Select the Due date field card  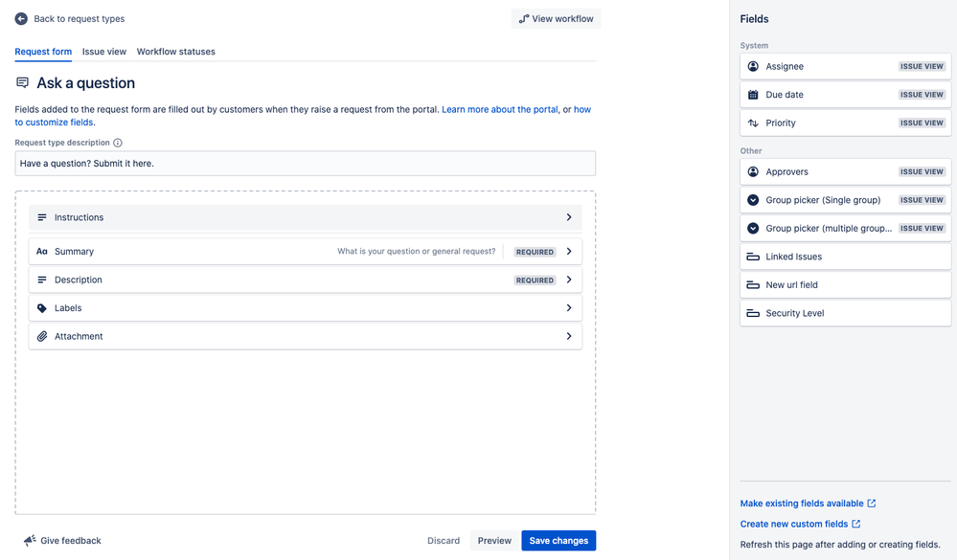pos(845,95)
